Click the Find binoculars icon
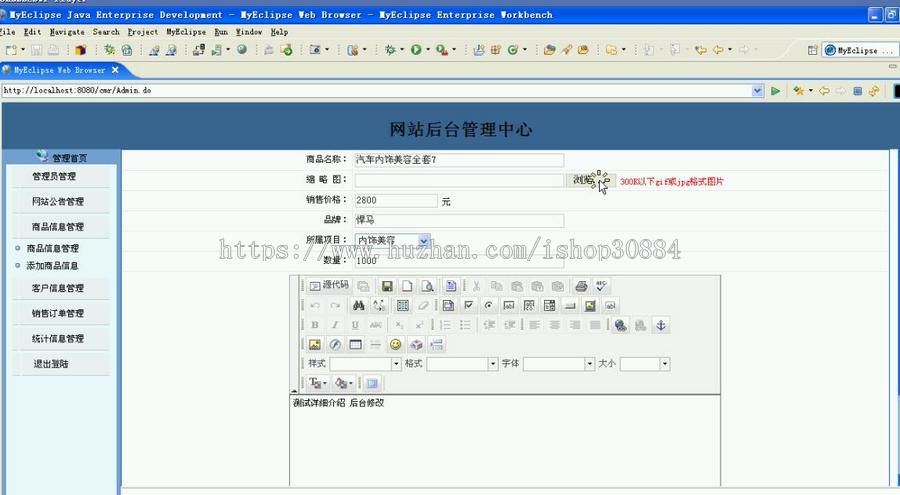The width and height of the screenshot is (900, 495). 359,305
